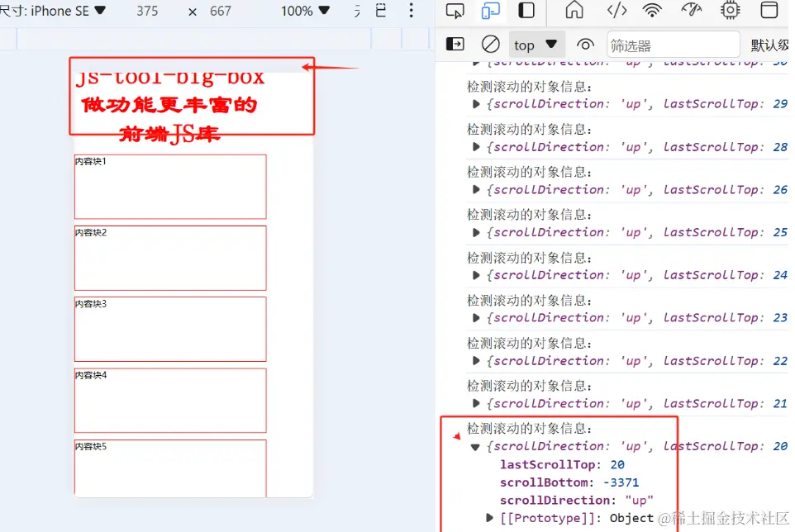
Task: Expand the object with lastScrollTop 22
Action: point(475,361)
